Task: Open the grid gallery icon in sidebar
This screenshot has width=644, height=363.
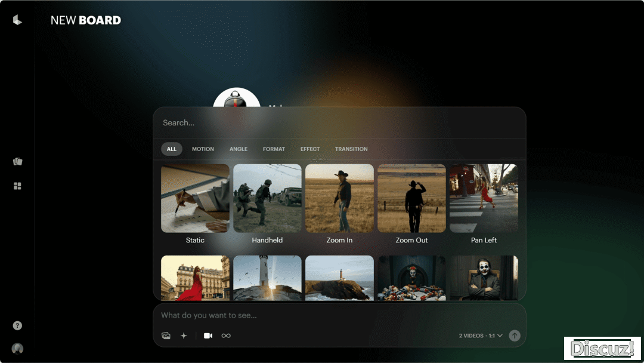Action: point(17,186)
